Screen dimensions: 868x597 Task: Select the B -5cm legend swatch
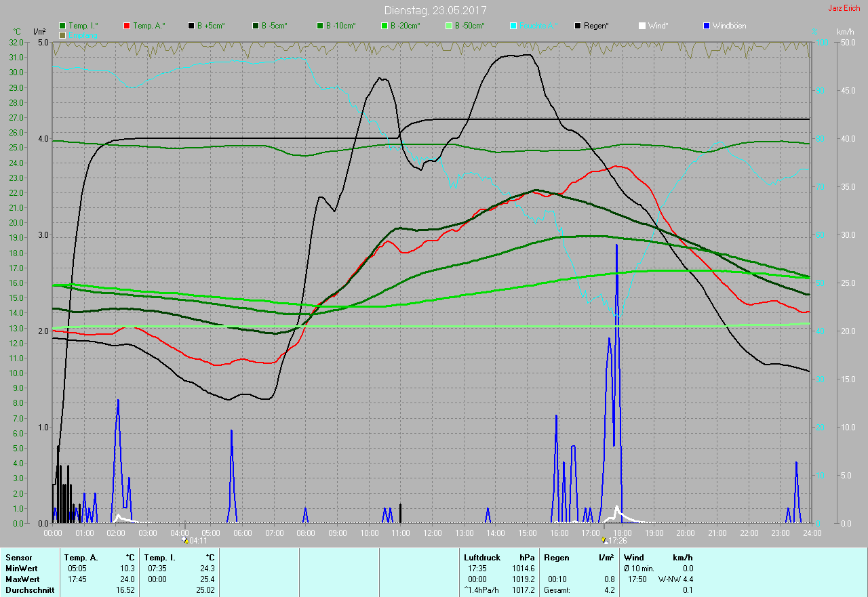(x=256, y=26)
